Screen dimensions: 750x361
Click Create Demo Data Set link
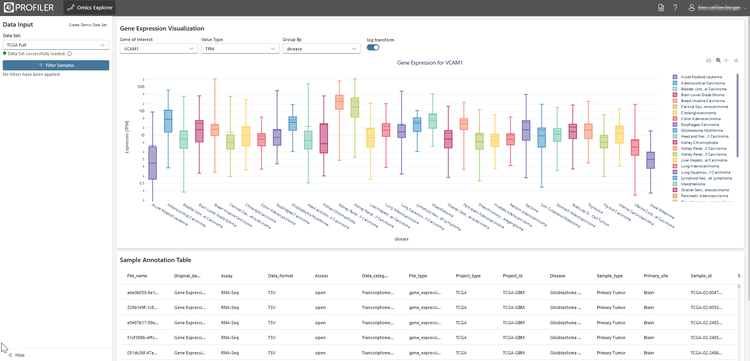[88, 24]
